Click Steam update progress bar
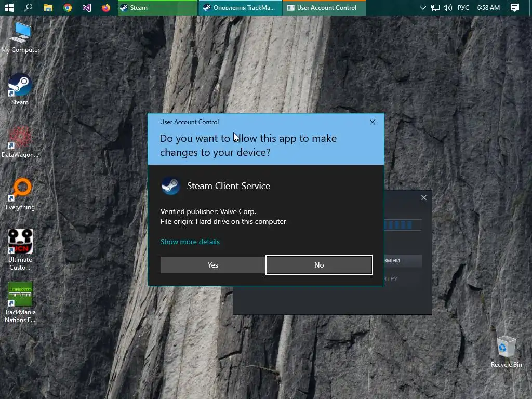The height and width of the screenshot is (399, 532). pyautogui.click(x=403, y=225)
